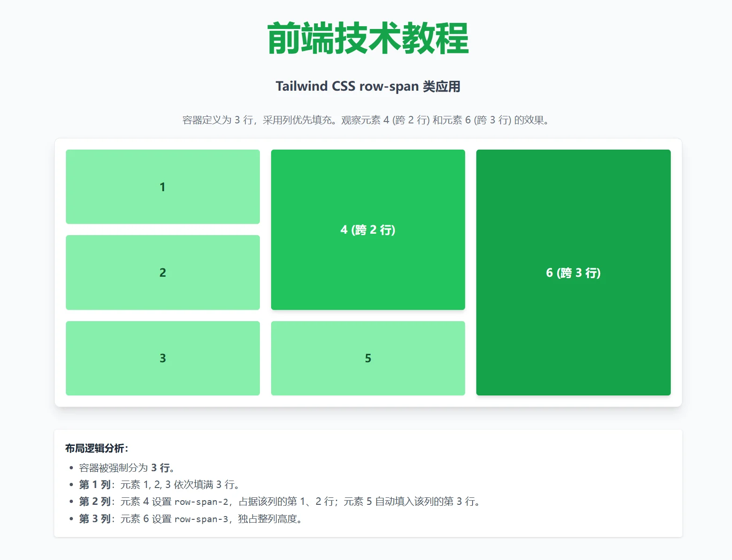Click the bullet text "容器被强制分为"
The width and height of the screenshot is (732, 560).
[114, 468]
